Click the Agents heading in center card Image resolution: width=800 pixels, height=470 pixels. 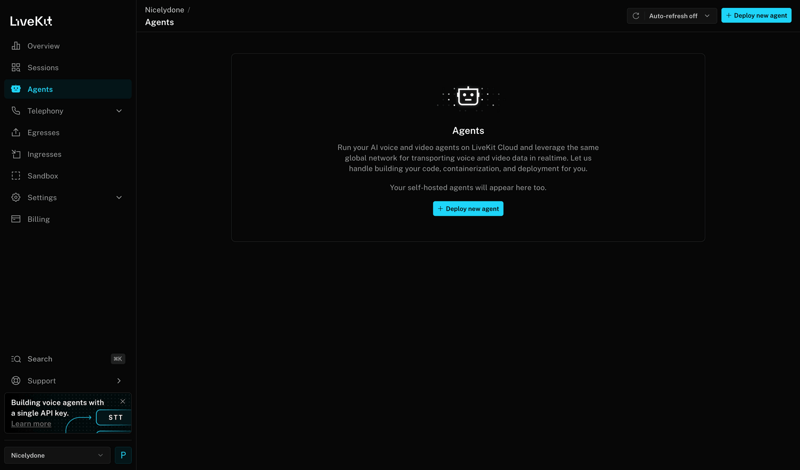[468, 131]
